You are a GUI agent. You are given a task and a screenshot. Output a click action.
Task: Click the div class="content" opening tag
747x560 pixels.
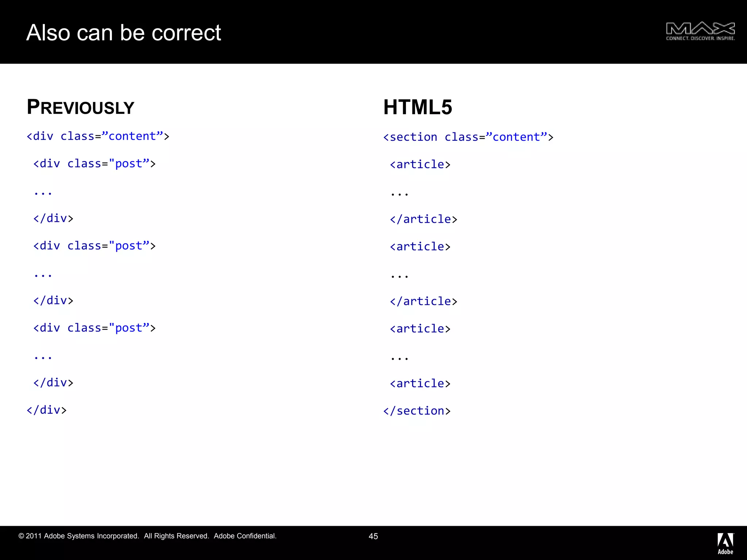pos(98,136)
